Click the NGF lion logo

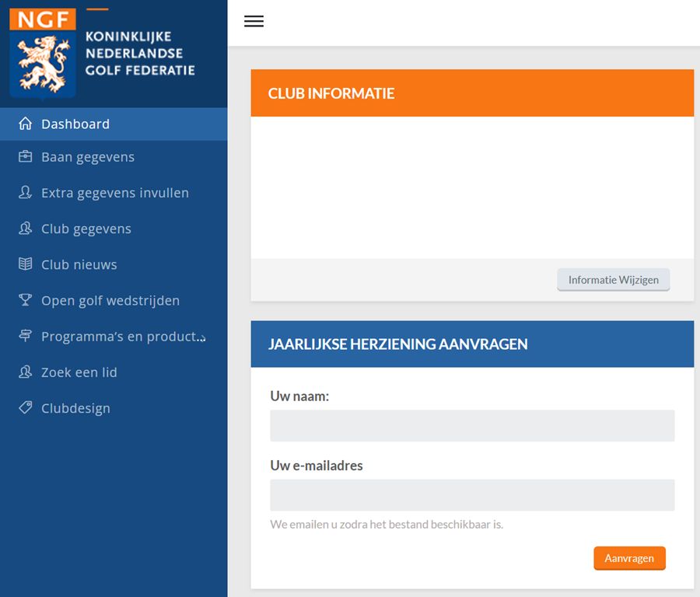click(43, 53)
